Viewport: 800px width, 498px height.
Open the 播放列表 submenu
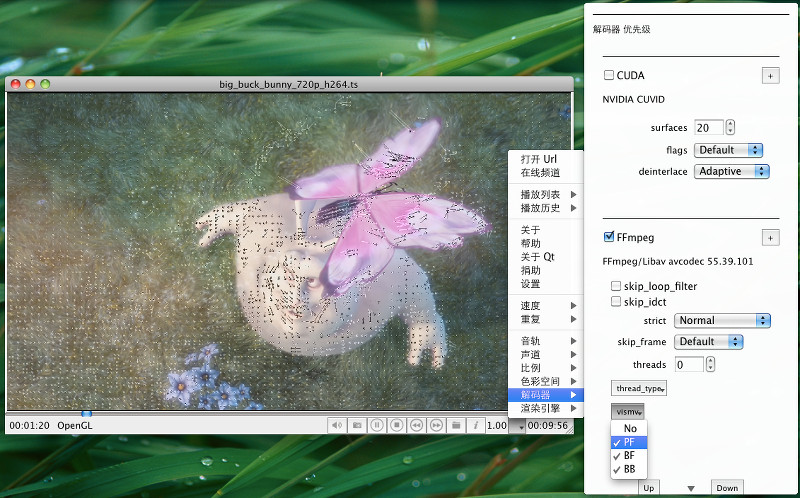tap(545, 194)
